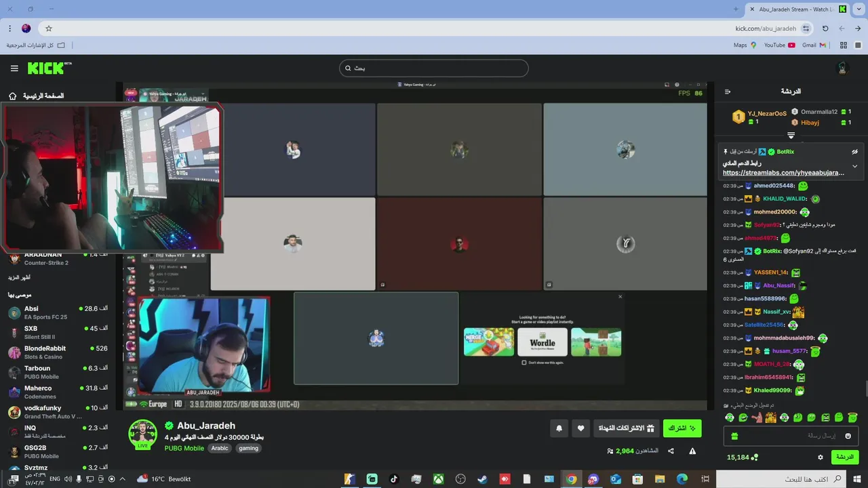Expand the pinned message chevron

854,166
